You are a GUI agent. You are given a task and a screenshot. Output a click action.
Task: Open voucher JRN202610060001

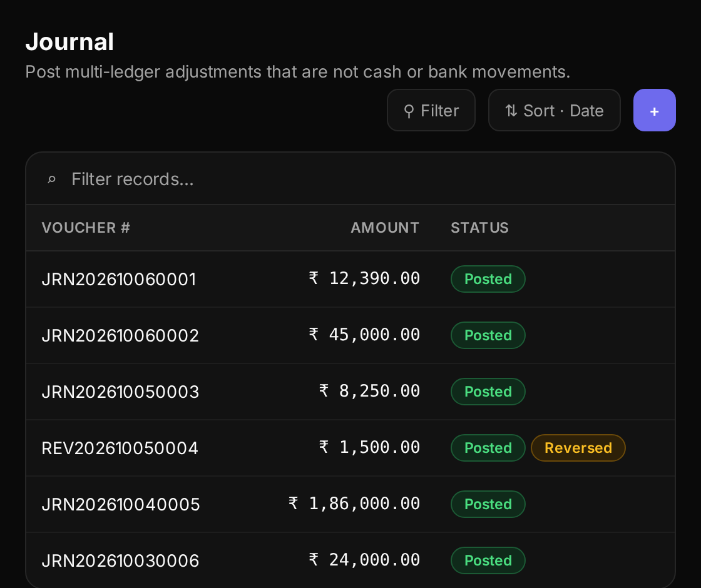(x=119, y=279)
